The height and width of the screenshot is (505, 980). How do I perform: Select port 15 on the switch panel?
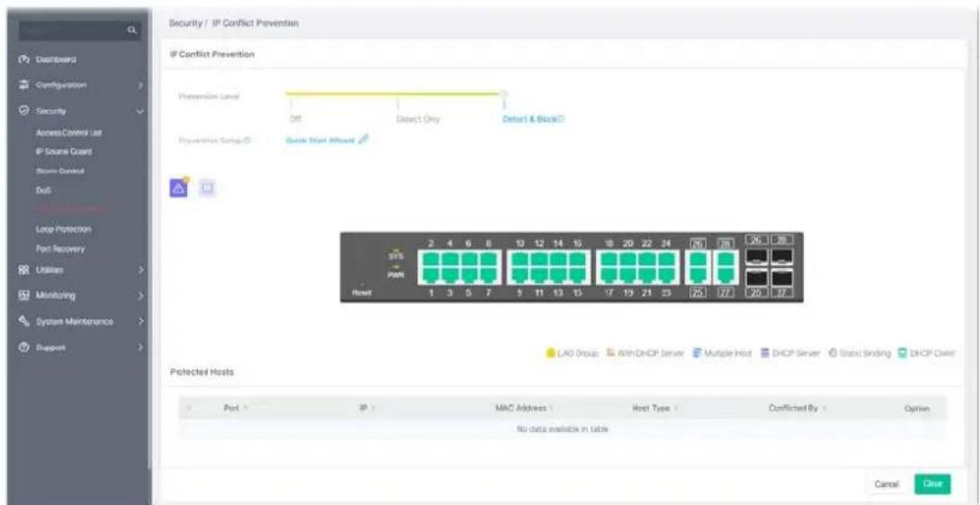point(577,274)
